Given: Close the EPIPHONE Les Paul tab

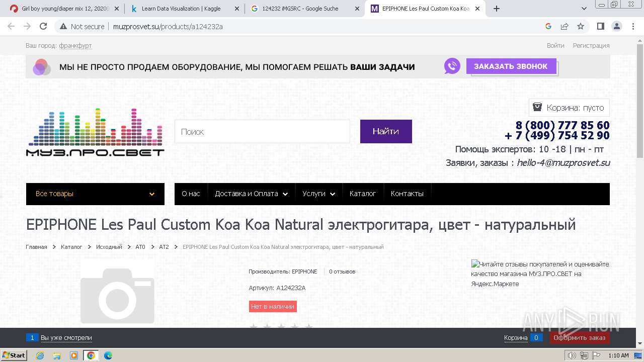Looking at the screenshot, I should coord(477,9).
